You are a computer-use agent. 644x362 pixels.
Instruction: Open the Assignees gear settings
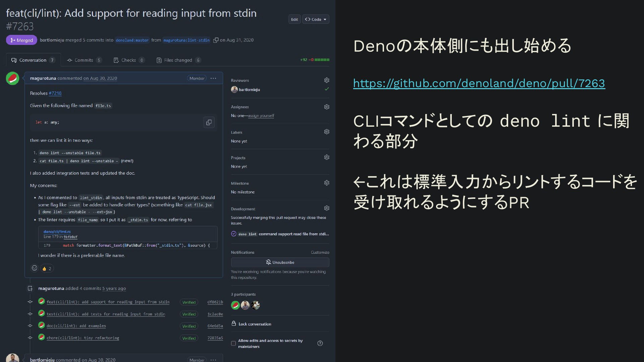[x=327, y=107]
